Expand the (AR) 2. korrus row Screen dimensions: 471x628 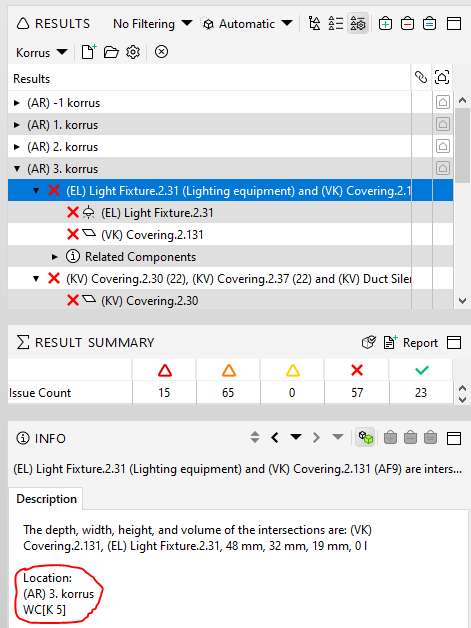17,147
